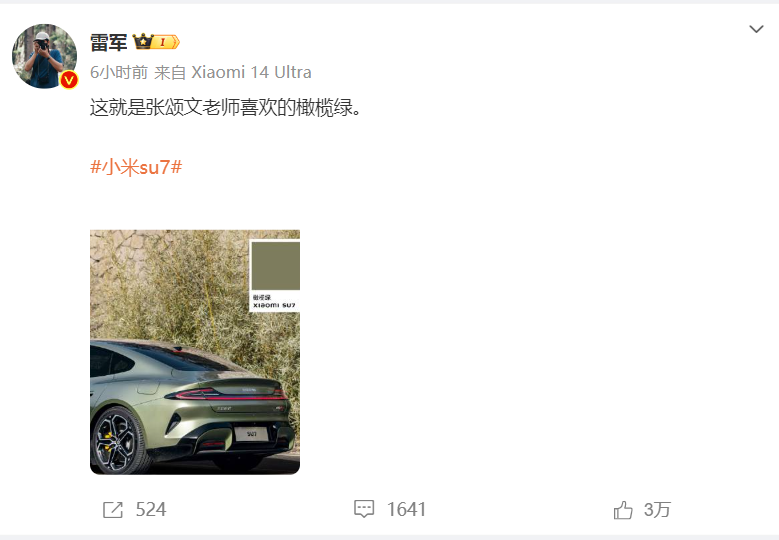Like the post with thumbs-up icon

623,510
